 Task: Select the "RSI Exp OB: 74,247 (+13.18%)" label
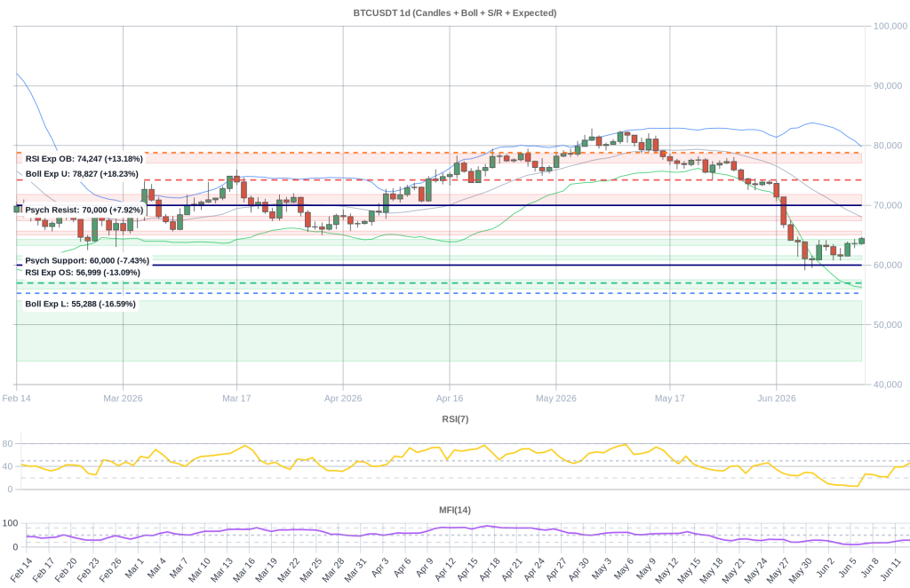pos(84,159)
